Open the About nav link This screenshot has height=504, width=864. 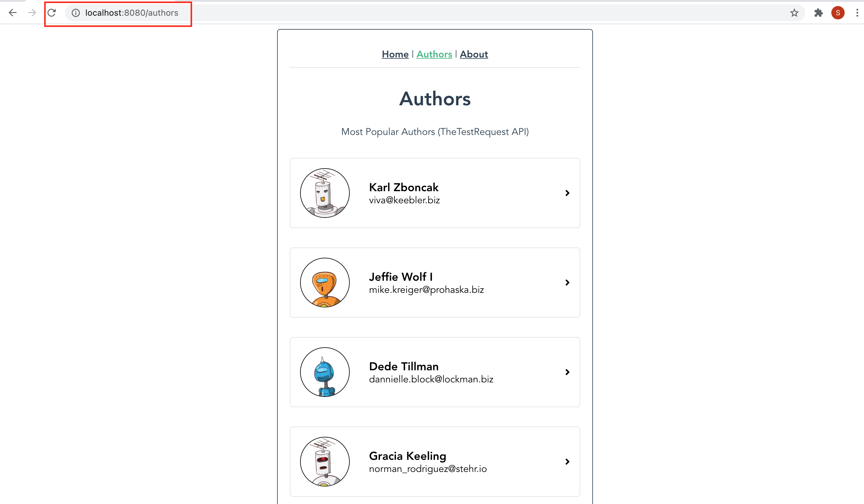(474, 54)
